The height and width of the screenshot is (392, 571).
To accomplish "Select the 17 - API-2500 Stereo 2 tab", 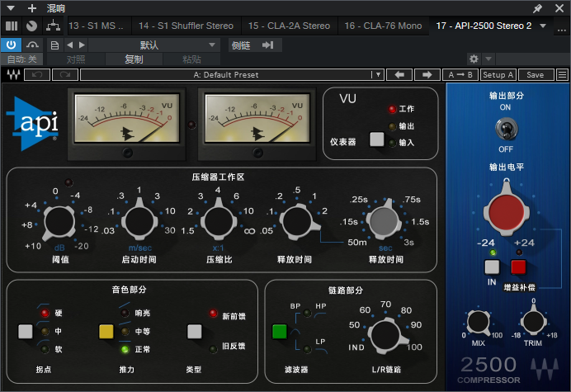I will pos(484,26).
